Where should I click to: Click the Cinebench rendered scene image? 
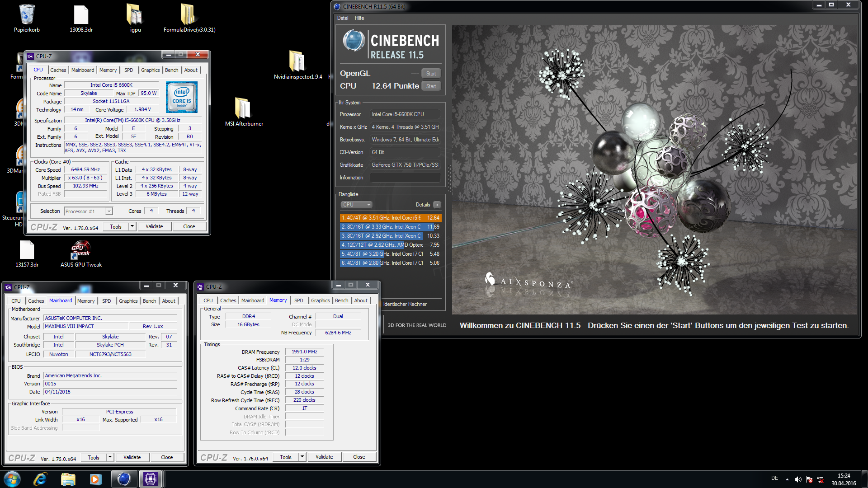tap(655, 169)
